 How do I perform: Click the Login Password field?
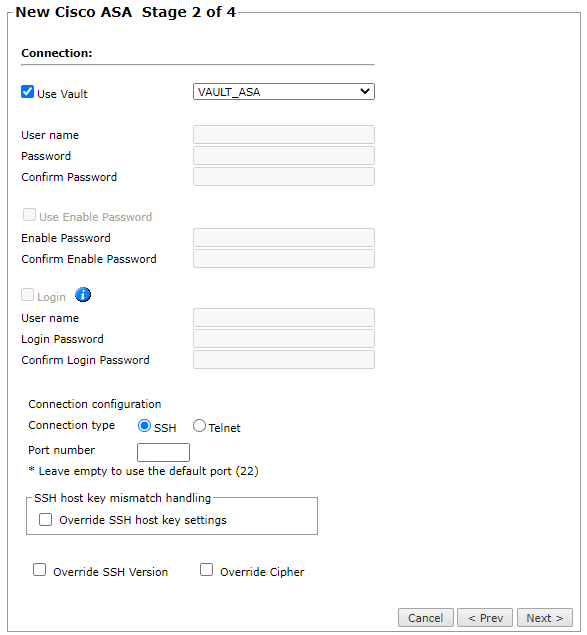click(x=284, y=339)
